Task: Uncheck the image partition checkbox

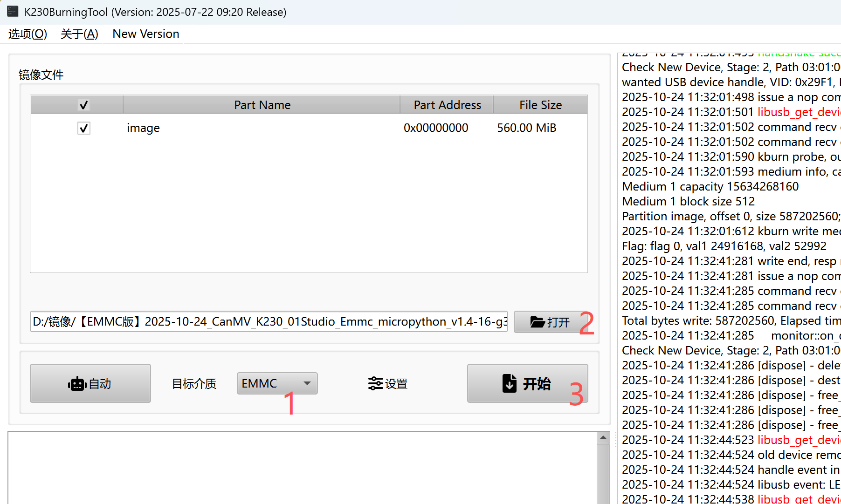Action: [84, 128]
